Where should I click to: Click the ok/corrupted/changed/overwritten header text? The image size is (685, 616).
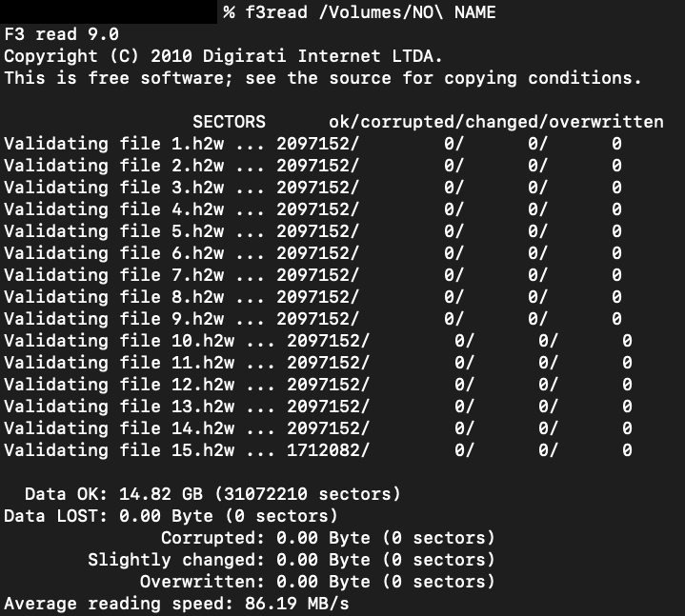495,122
